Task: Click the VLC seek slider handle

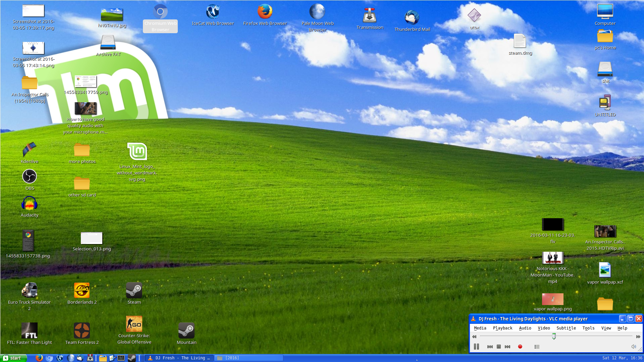Action: coord(554,336)
